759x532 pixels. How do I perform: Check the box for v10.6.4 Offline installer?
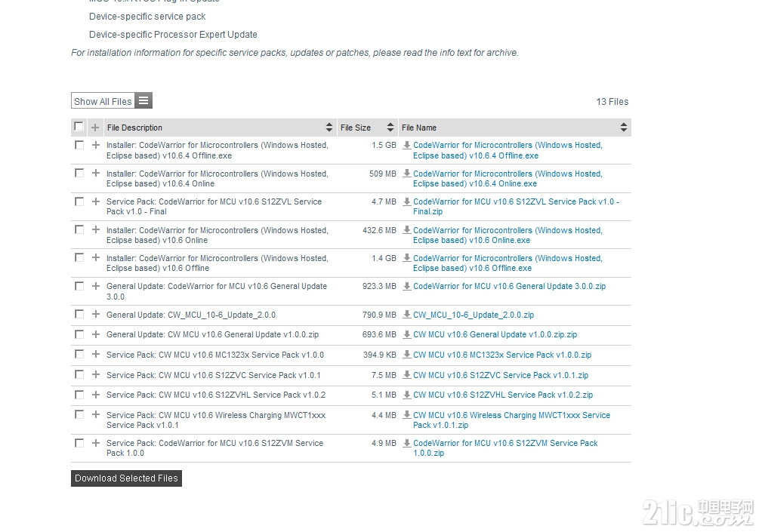point(79,145)
